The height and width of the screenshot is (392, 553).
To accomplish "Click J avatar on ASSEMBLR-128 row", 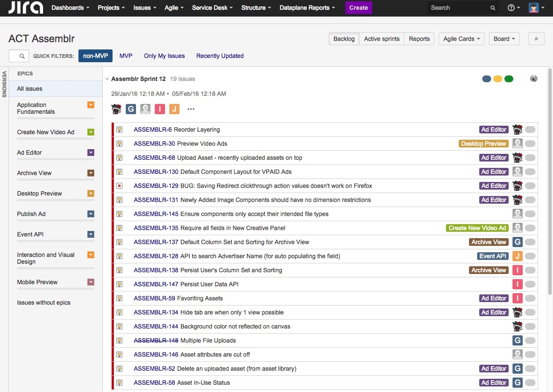I will coord(517,256).
